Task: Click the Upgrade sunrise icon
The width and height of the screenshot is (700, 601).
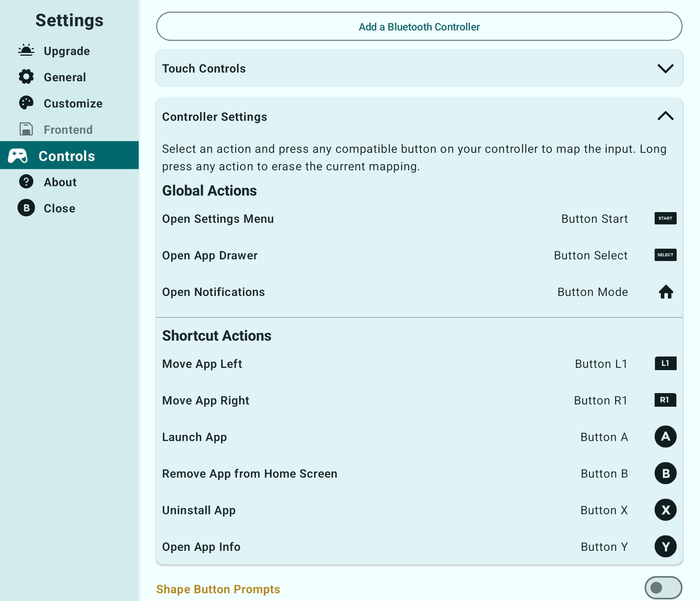Action: (26, 51)
